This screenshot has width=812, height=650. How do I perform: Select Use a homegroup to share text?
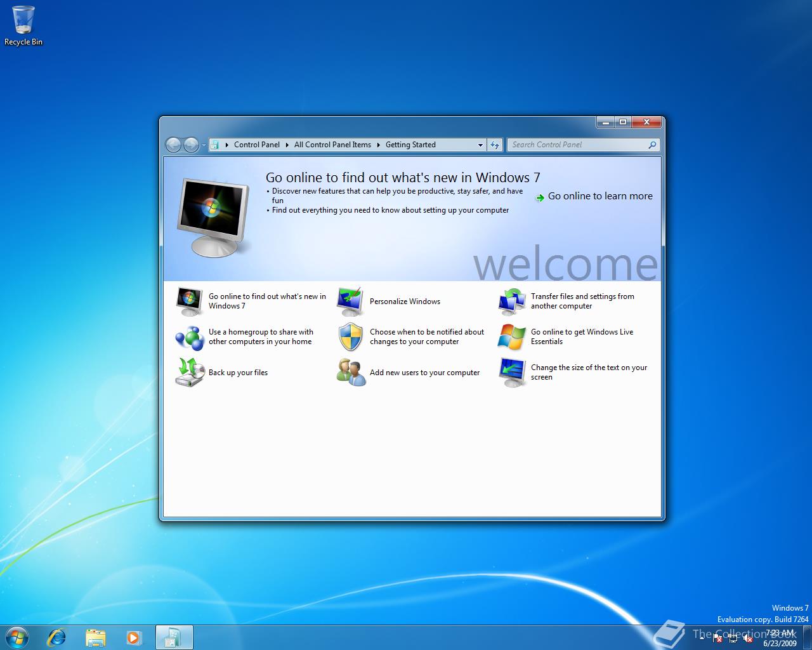click(x=261, y=336)
